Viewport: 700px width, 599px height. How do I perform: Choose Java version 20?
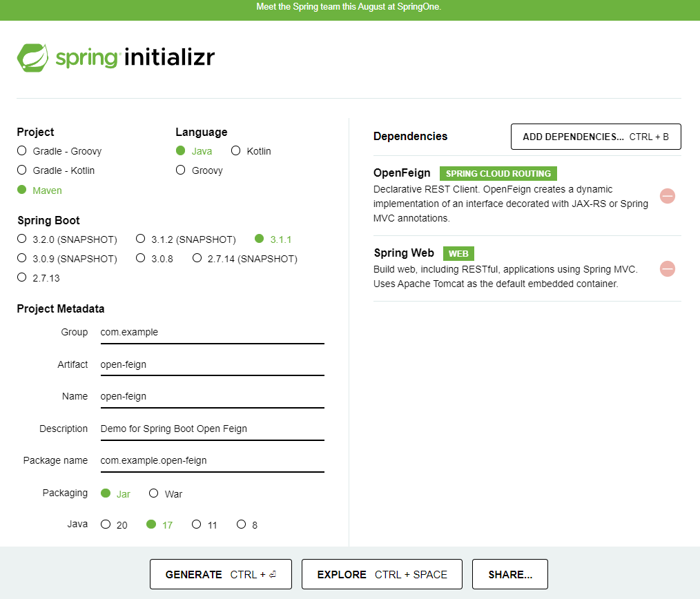(114, 524)
